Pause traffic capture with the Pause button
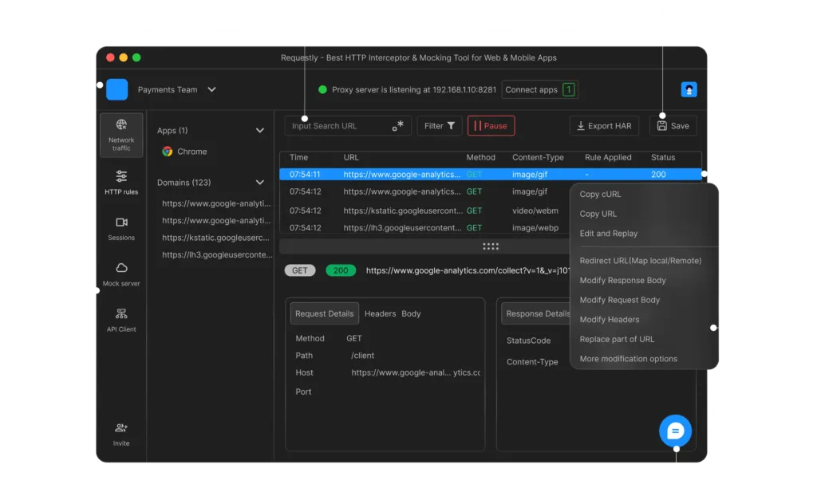Image resolution: width=817 pixels, height=504 pixels. 491,126
